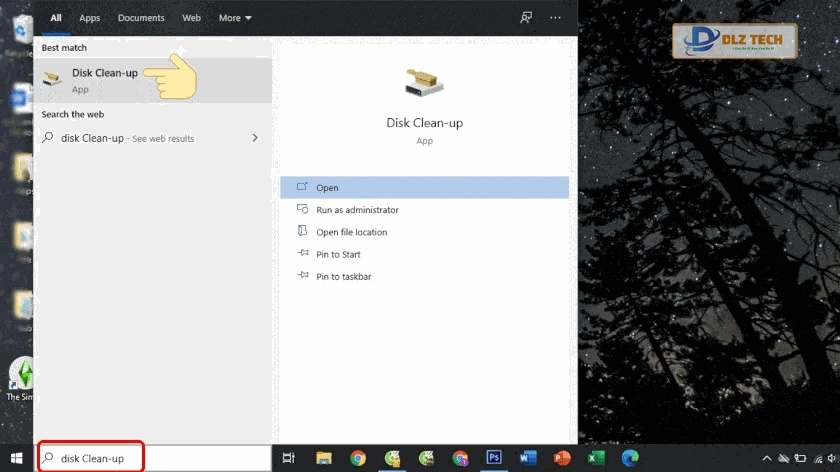This screenshot has height=472, width=840.
Task: Switch to the Apps tab
Action: (x=90, y=18)
